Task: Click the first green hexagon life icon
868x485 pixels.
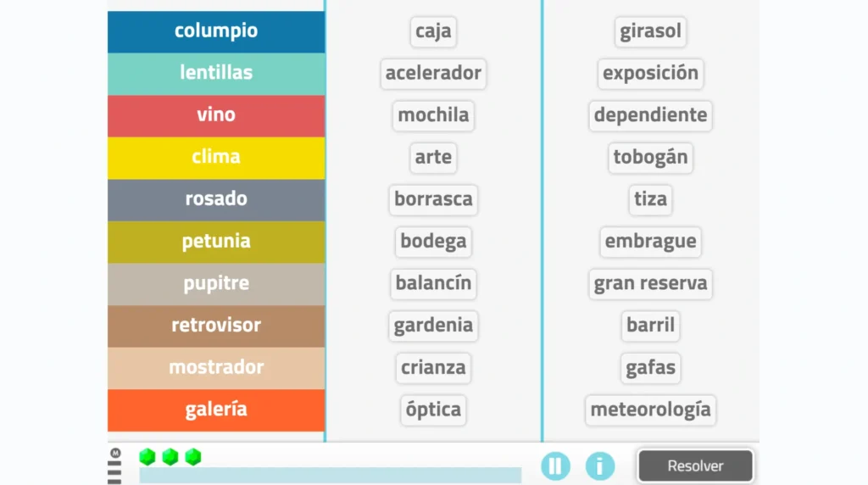Action: coord(147,457)
